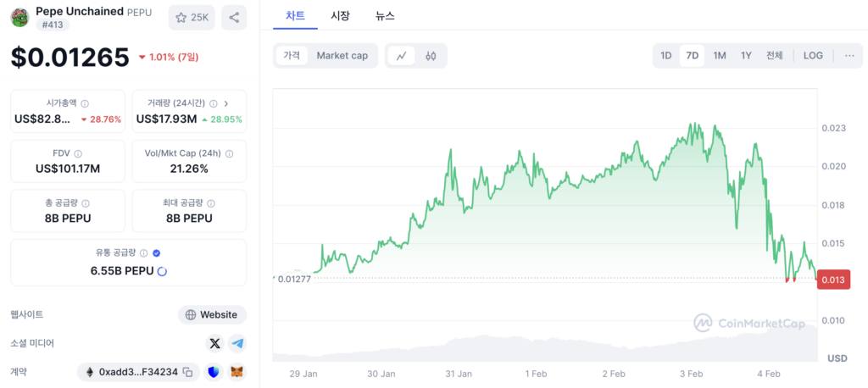The height and width of the screenshot is (388, 868).
Task: Set chart range to 1M
Action: [719, 55]
